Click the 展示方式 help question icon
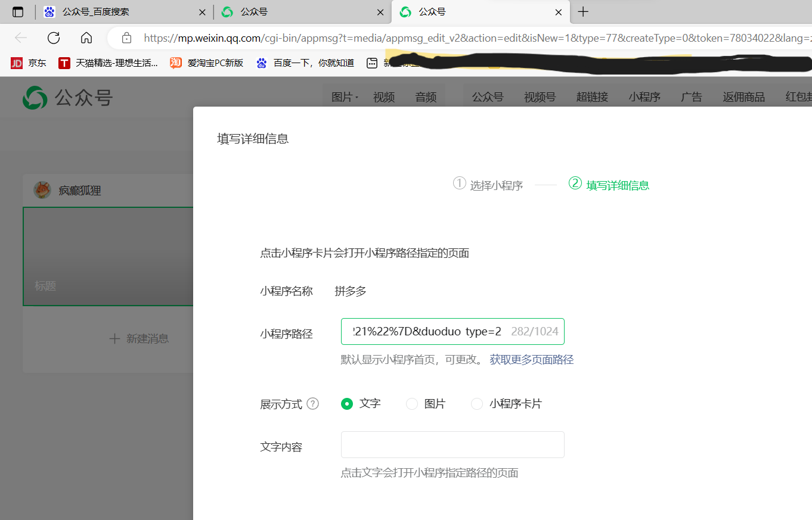Screen dimensions: 812x520 [x=313, y=404]
